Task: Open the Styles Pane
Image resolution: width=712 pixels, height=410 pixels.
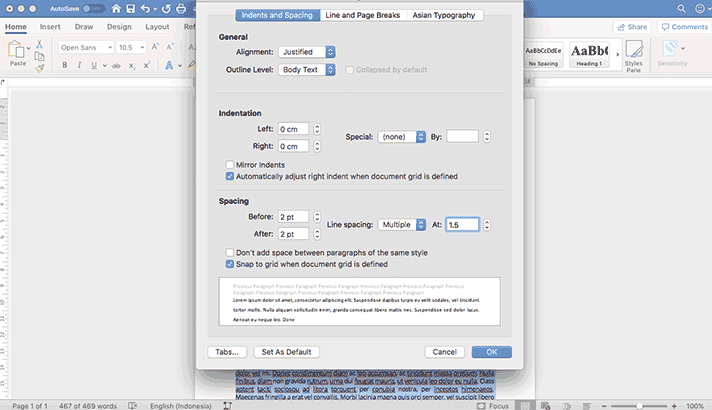Action: [x=633, y=56]
